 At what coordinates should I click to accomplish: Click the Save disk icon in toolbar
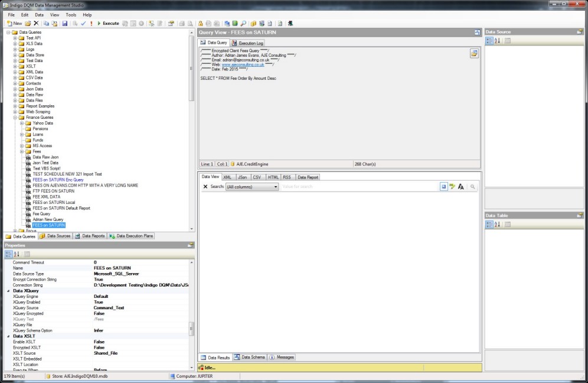[65, 24]
